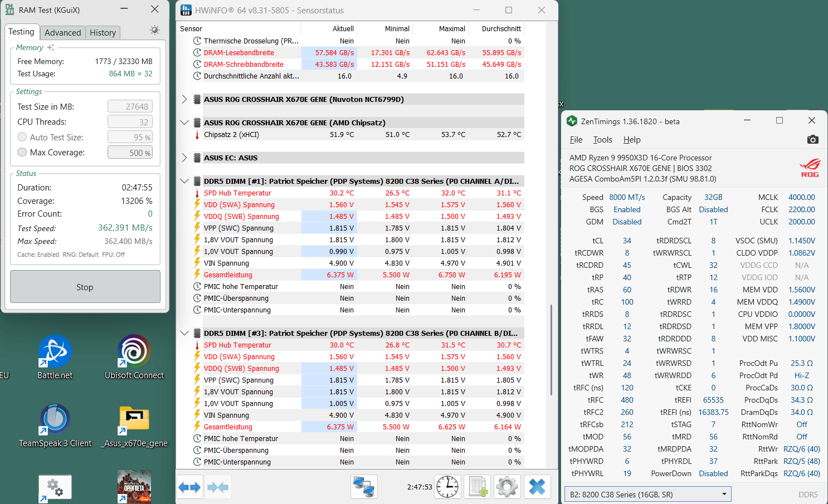This screenshot has width=828, height=504.
Task: Click HWiNFO expand columns double arrow icon
Action: click(x=189, y=487)
